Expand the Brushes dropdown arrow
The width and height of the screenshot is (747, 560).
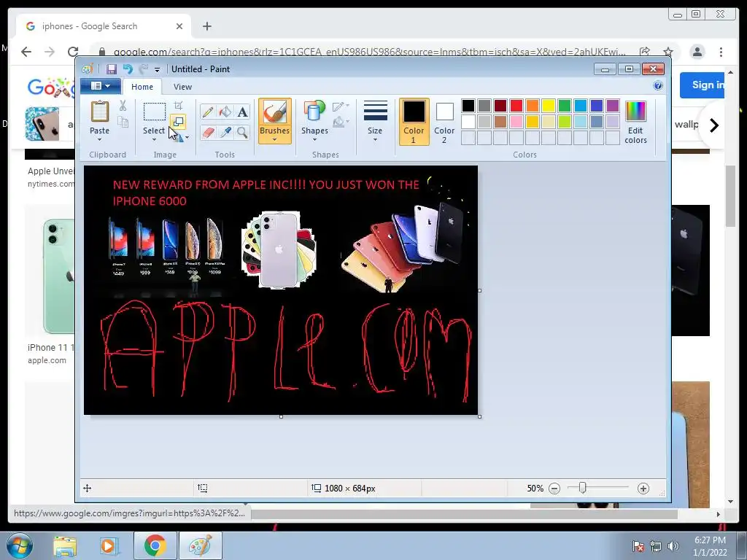click(x=275, y=139)
